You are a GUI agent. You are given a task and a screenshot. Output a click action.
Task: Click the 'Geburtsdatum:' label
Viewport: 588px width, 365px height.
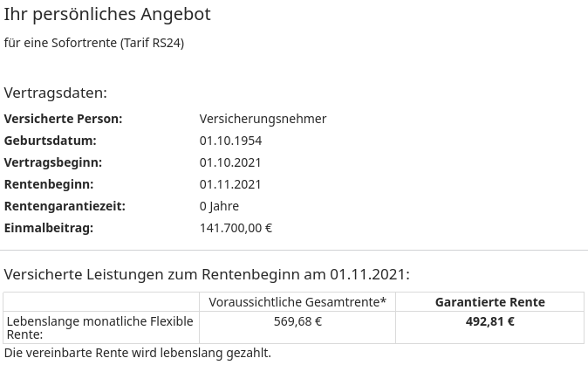point(50,141)
